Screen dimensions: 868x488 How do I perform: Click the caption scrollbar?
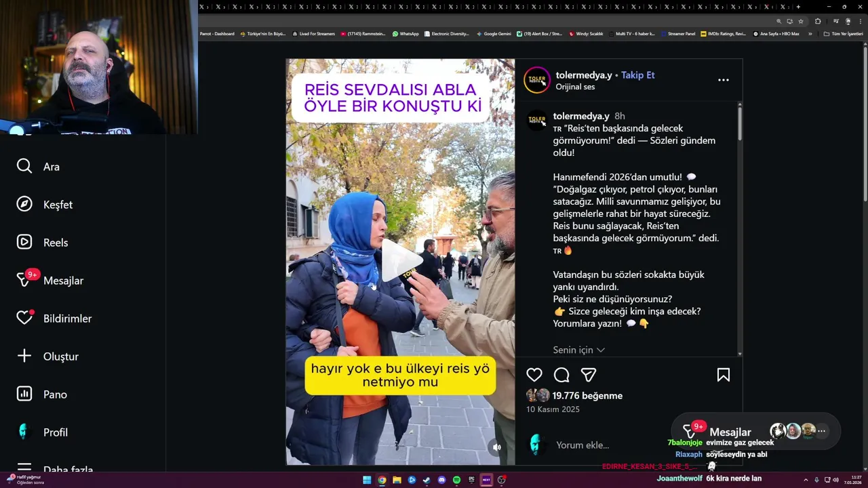(739, 123)
